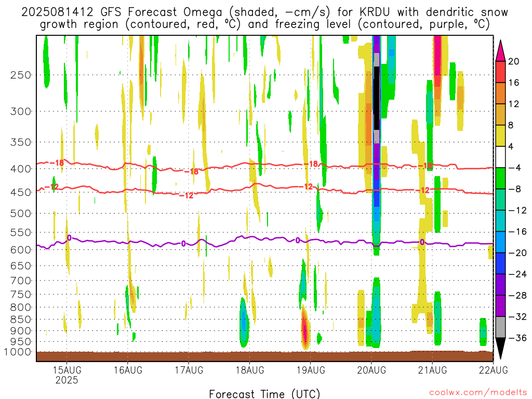Click the orange 12-to-16 colorbar segment
The height and width of the screenshot is (399, 532).
[500, 93]
